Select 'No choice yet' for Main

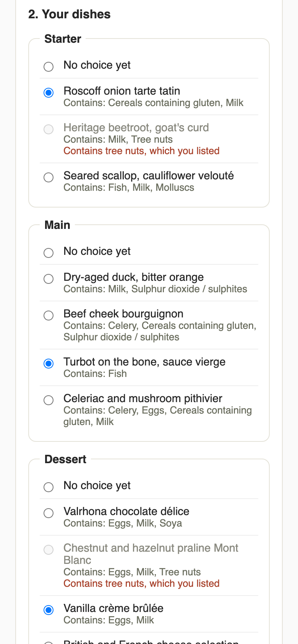[x=49, y=253]
